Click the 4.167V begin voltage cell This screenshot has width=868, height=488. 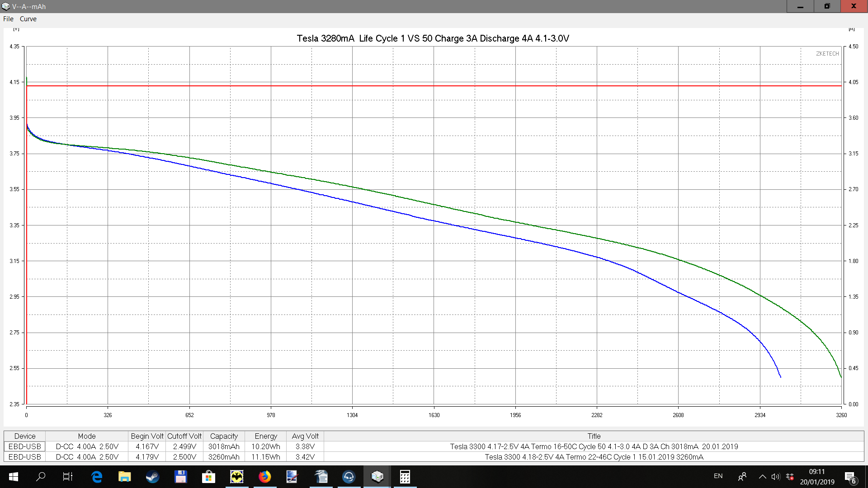(147, 446)
